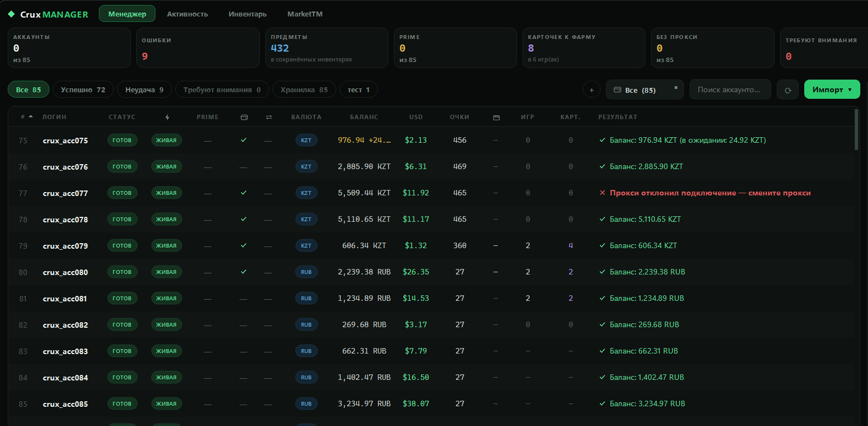Click the wallet checkmark in crux_acc078 row
Image resolution: width=868 pixels, height=426 pixels.
[243, 219]
